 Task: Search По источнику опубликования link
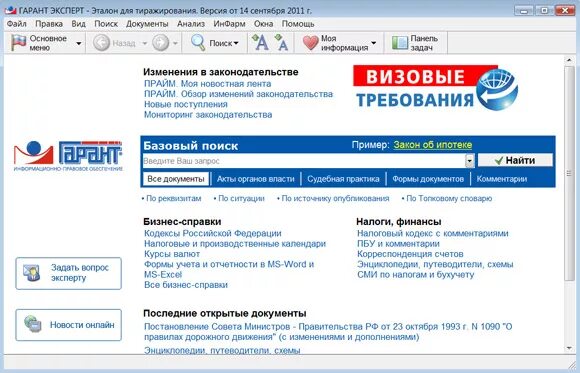point(335,198)
